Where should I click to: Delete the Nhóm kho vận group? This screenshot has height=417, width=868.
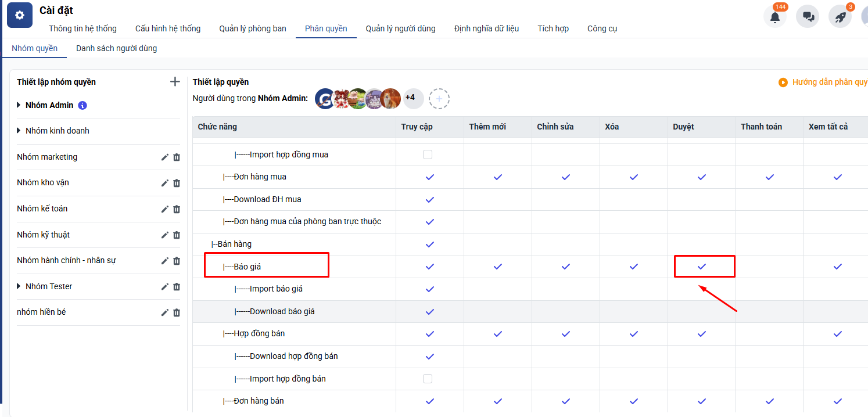[x=177, y=183]
